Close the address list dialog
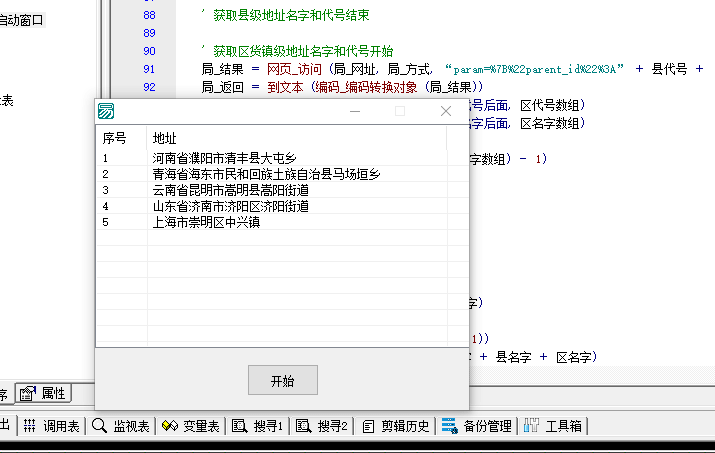This screenshot has width=715, height=453. coord(446,111)
